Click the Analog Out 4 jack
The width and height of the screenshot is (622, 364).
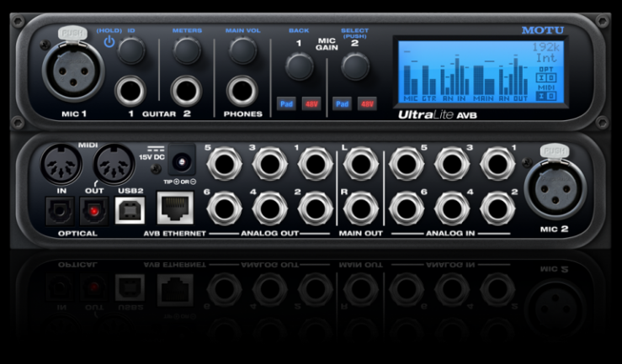pyautogui.click(x=269, y=208)
